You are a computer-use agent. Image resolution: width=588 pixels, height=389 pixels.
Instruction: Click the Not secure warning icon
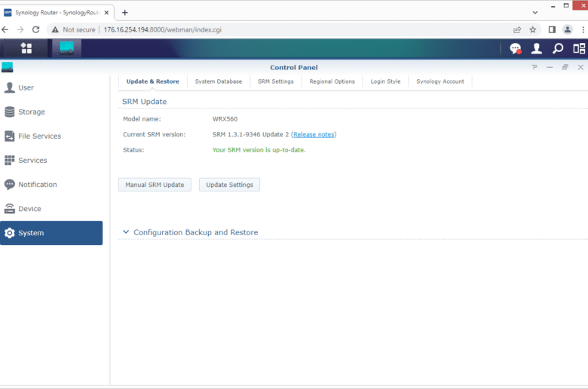click(55, 29)
